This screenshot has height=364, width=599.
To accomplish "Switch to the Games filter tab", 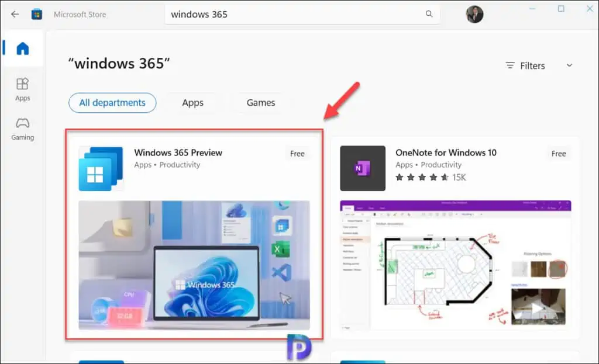I will [260, 103].
